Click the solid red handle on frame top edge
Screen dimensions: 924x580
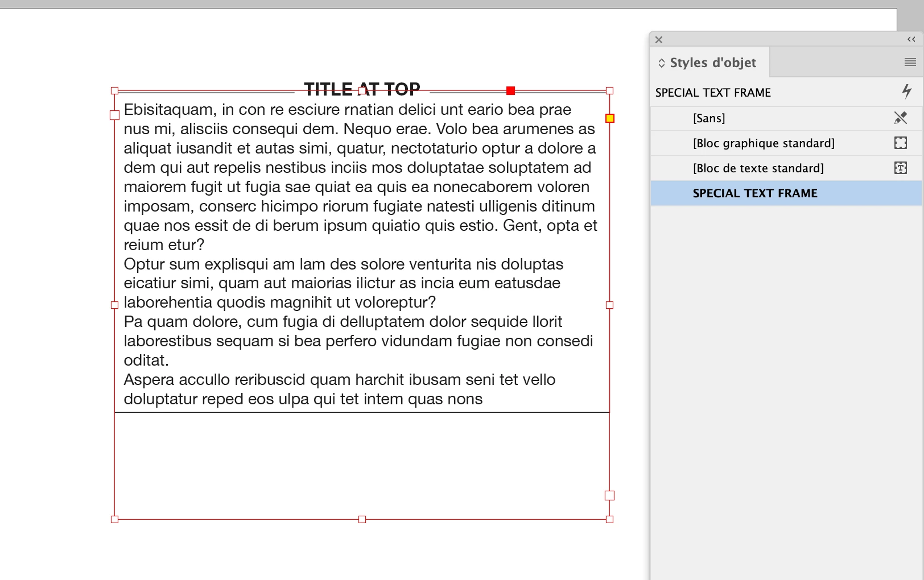[x=511, y=90]
